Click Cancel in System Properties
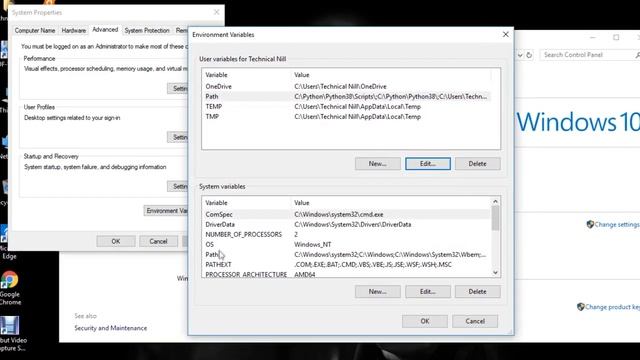This screenshot has height=360, width=640. [158, 241]
